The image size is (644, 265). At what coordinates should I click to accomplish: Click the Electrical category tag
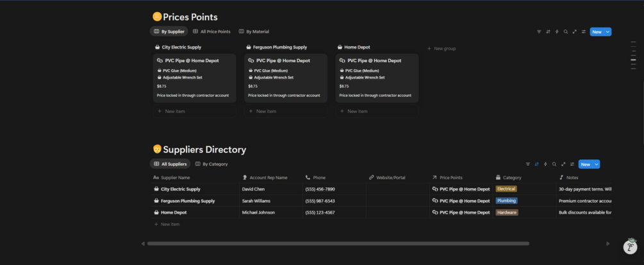pos(506,189)
